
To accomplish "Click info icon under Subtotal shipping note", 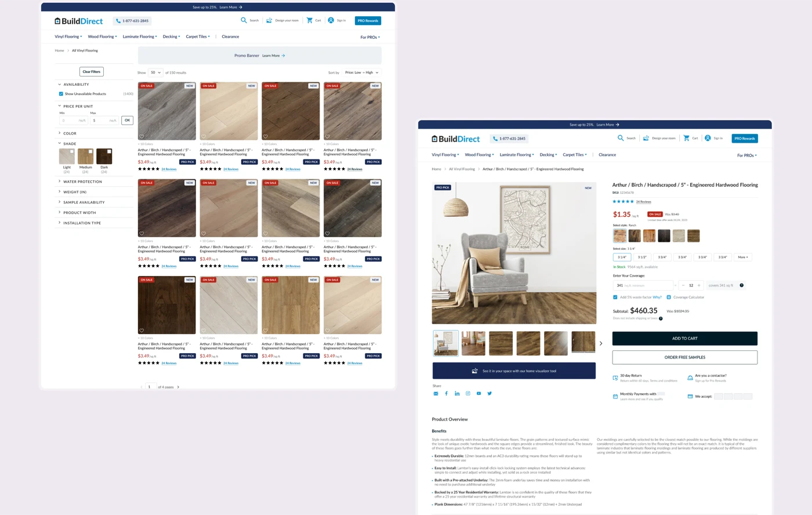I will tap(661, 318).
